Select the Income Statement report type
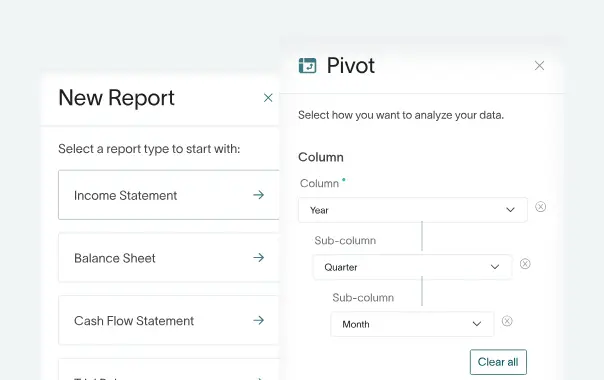The width and height of the screenshot is (604, 380). [x=169, y=195]
